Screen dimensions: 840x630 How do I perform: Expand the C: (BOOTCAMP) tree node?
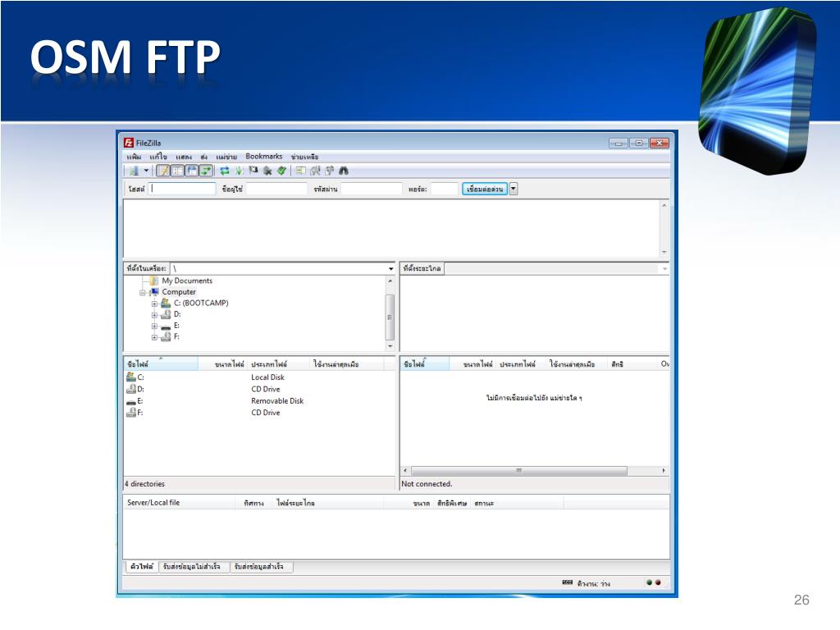(x=154, y=304)
